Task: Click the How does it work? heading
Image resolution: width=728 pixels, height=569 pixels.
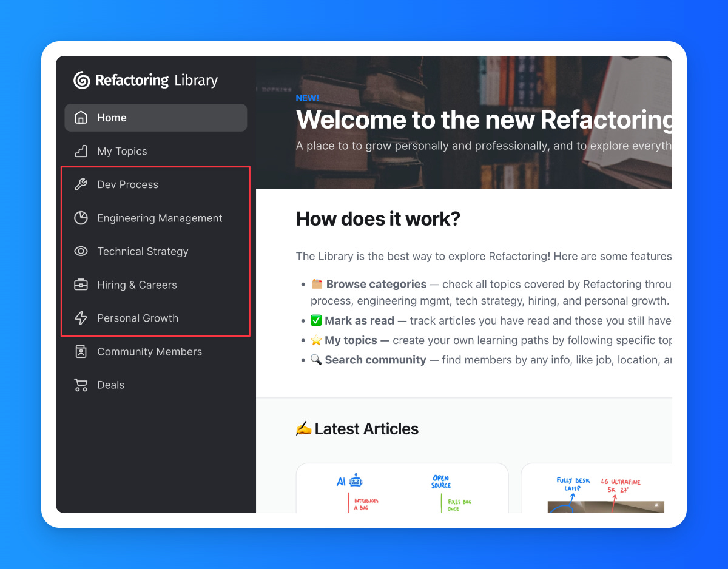Action: click(x=378, y=219)
